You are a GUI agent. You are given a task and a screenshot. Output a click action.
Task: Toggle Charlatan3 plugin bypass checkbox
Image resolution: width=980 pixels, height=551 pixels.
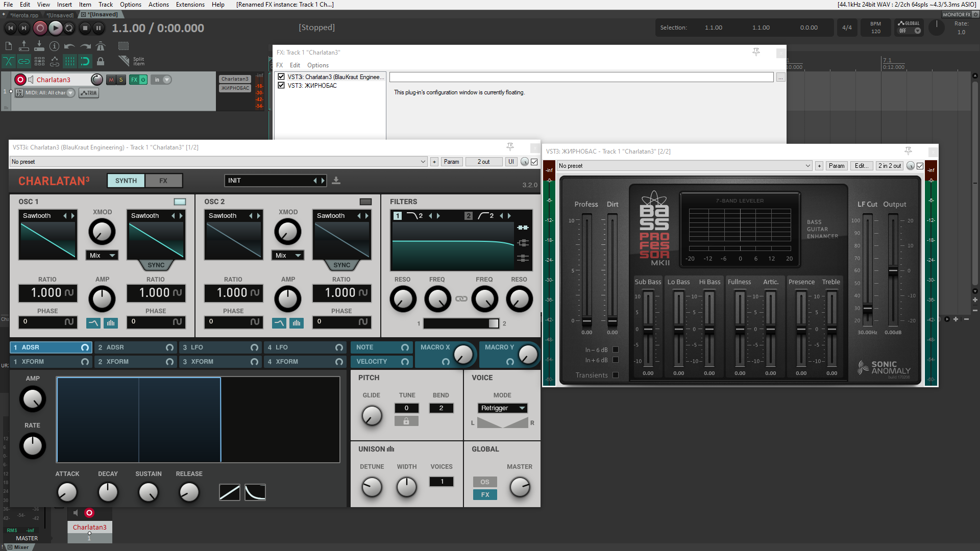[534, 162]
